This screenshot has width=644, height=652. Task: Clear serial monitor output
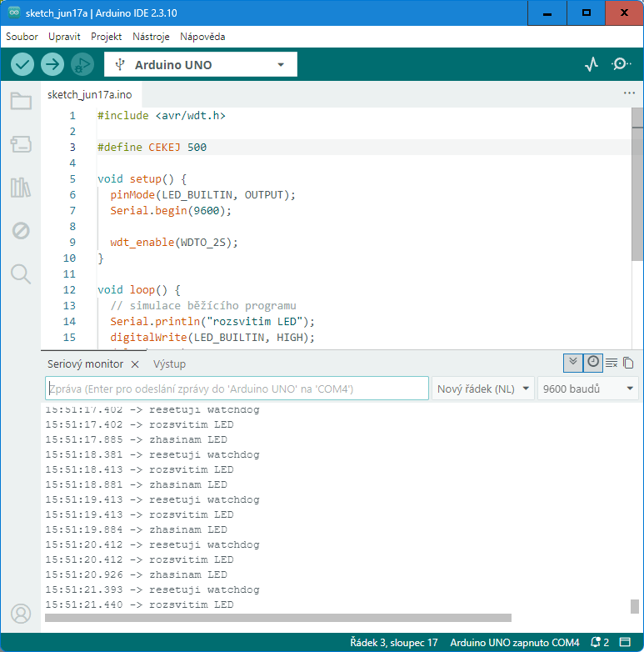click(x=612, y=363)
